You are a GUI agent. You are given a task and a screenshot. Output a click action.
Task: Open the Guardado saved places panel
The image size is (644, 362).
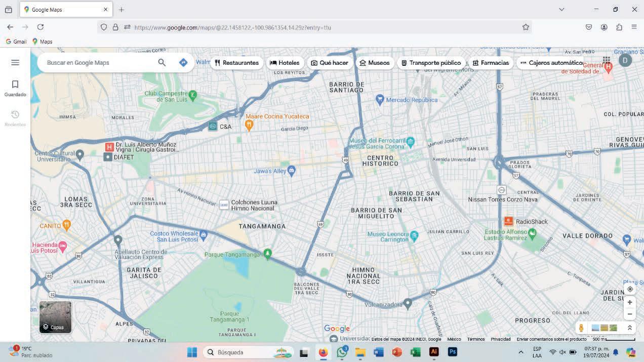tap(15, 88)
